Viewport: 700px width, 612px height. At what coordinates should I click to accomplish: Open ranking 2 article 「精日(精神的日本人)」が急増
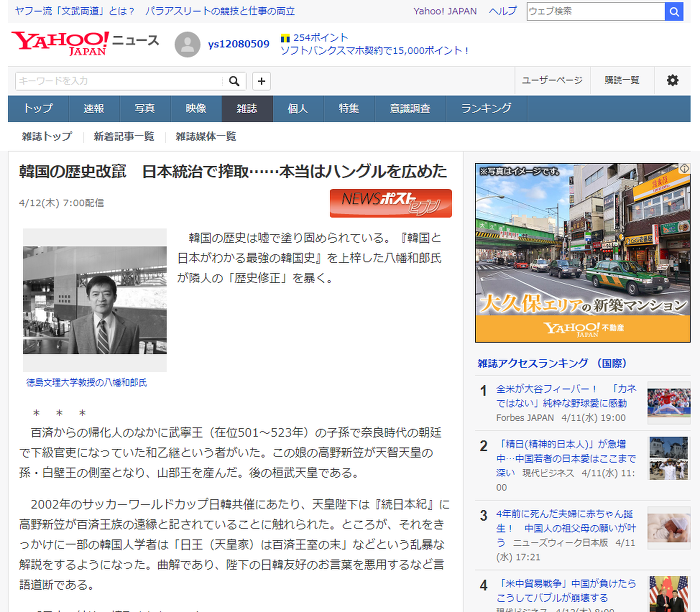point(566,458)
